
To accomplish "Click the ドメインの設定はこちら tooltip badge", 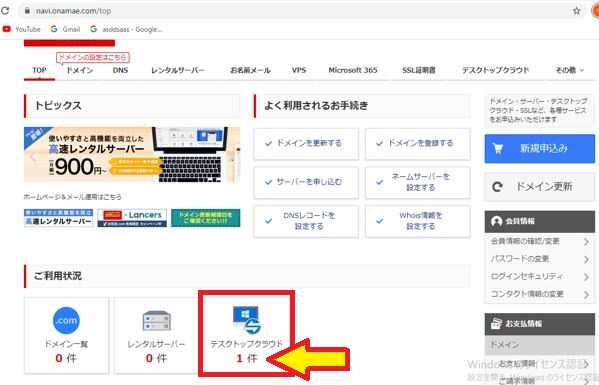I will pyautogui.click(x=93, y=57).
